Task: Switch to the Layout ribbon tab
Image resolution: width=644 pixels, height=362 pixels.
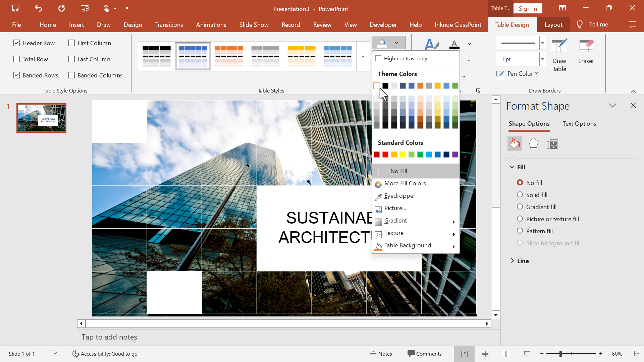Action: coord(553,24)
